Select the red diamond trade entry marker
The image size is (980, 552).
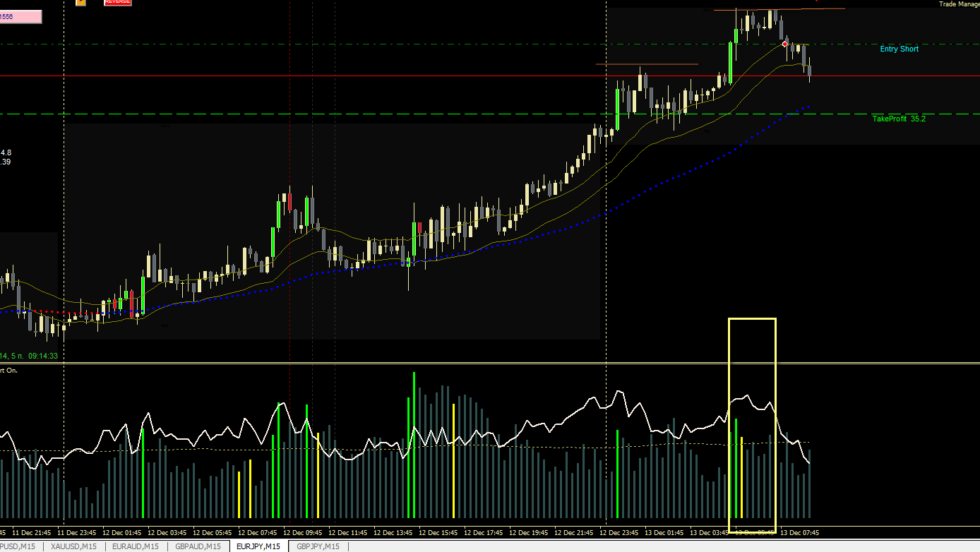786,44
